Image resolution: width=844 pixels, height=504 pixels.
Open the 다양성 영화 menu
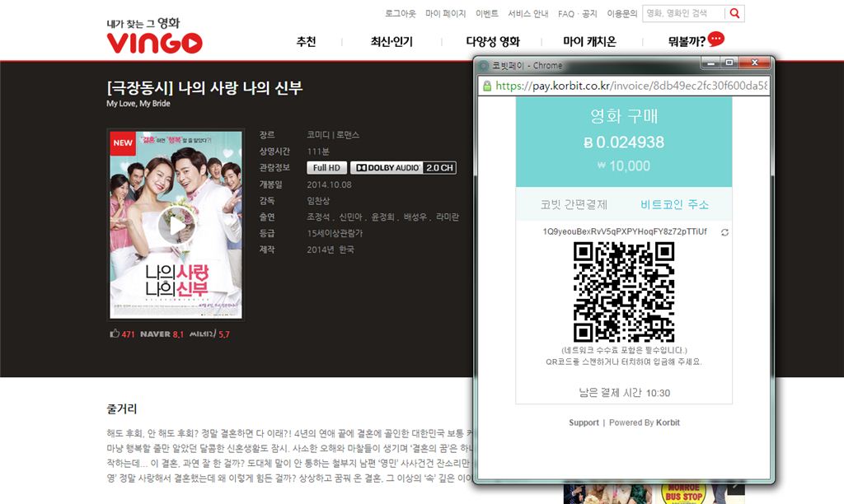pos(492,42)
